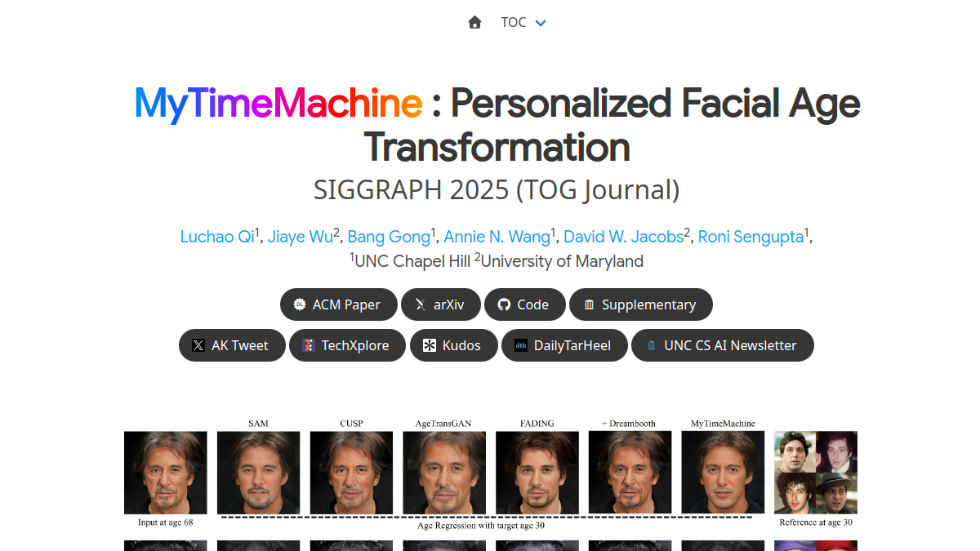This screenshot has height=551, width=980.
Task: Go to the home page icon
Action: click(474, 22)
